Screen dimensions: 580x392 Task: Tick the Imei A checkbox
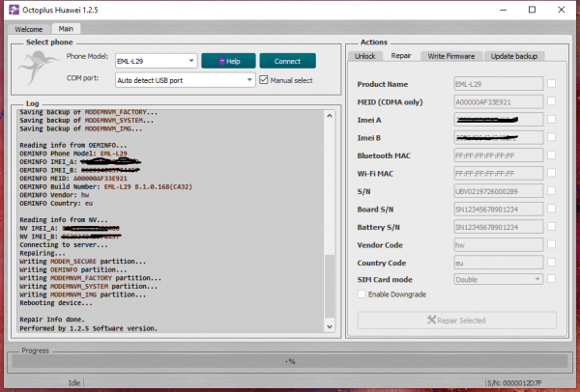(551, 119)
